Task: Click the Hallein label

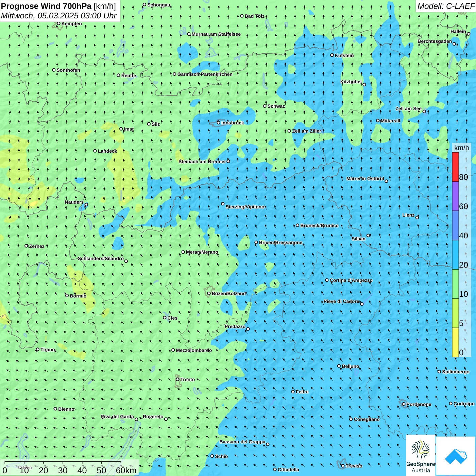Action: tap(458, 31)
